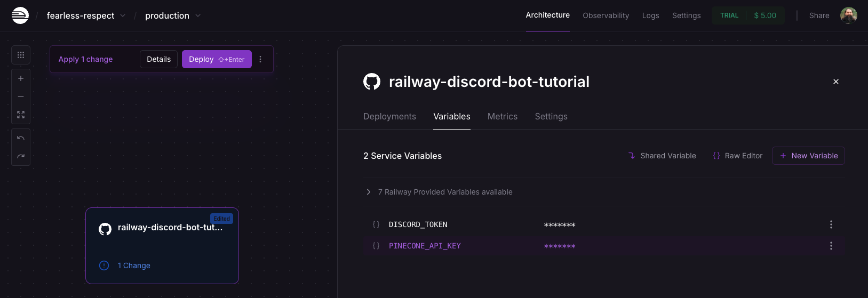Open DISCORD_TOKEN variable options menu
The image size is (868, 298).
pyautogui.click(x=831, y=224)
